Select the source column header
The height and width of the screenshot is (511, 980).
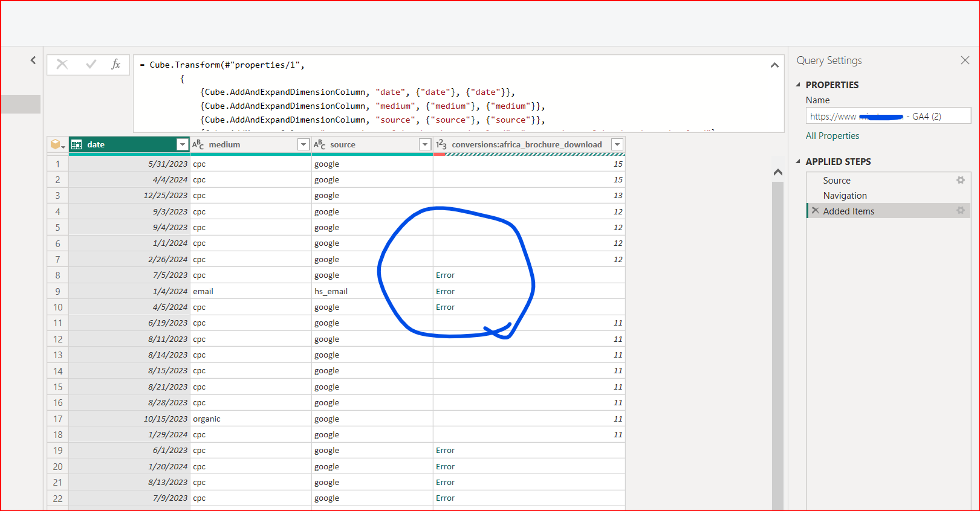372,144
